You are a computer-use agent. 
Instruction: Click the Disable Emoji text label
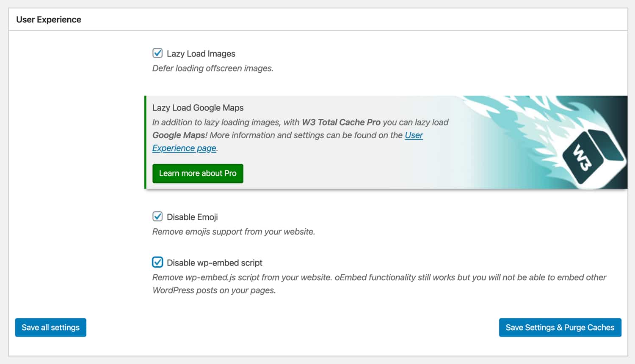tap(192, 216)
